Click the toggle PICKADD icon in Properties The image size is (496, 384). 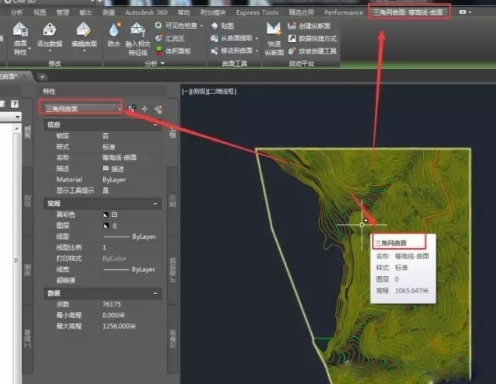[x=132, y=109]
